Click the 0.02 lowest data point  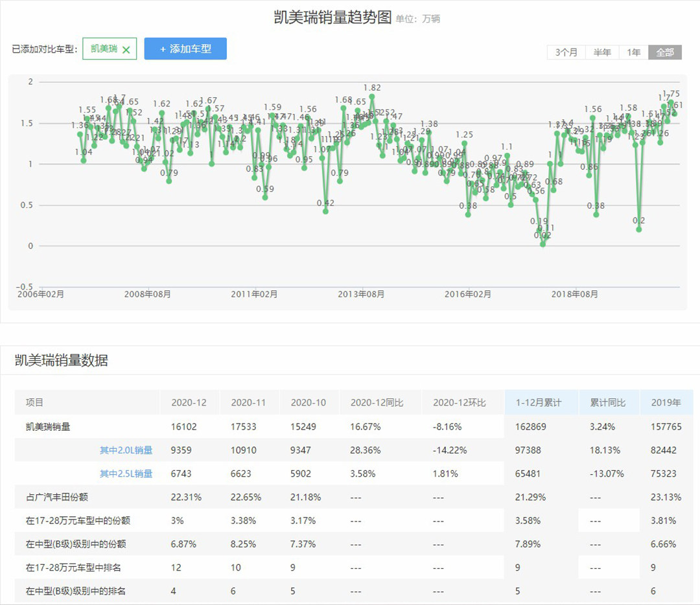pyautogui.click(x=543, y=244)
